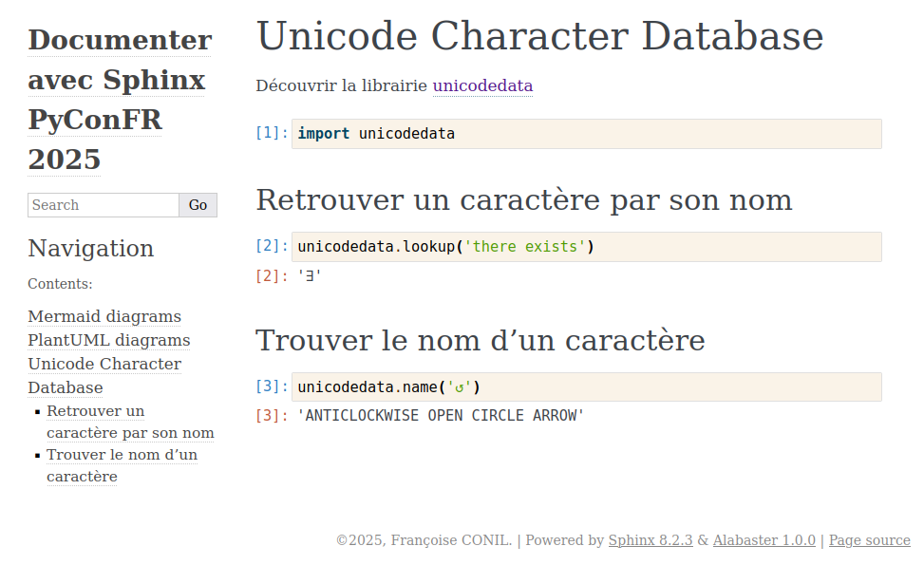The image size is (924, 565).
Task: Click the '∃' output result
Action: [310, 276]
